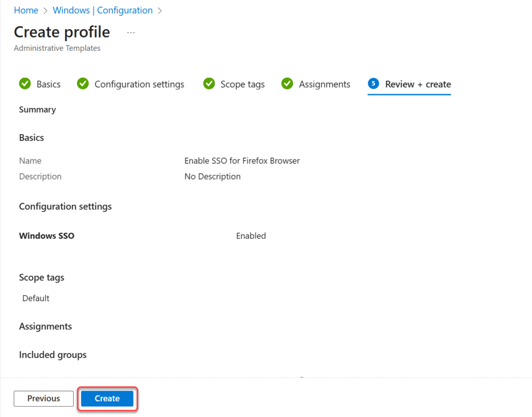Screen dimensions: 532x417
Task: Select the Review + create step tab
Action: [409, 84]
